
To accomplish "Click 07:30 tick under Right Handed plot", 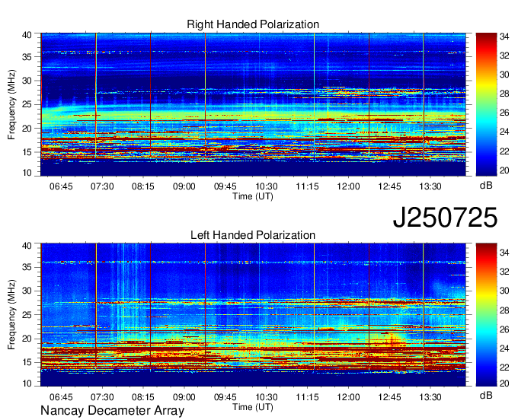I will pyautogui.click(x=102, y=186).
